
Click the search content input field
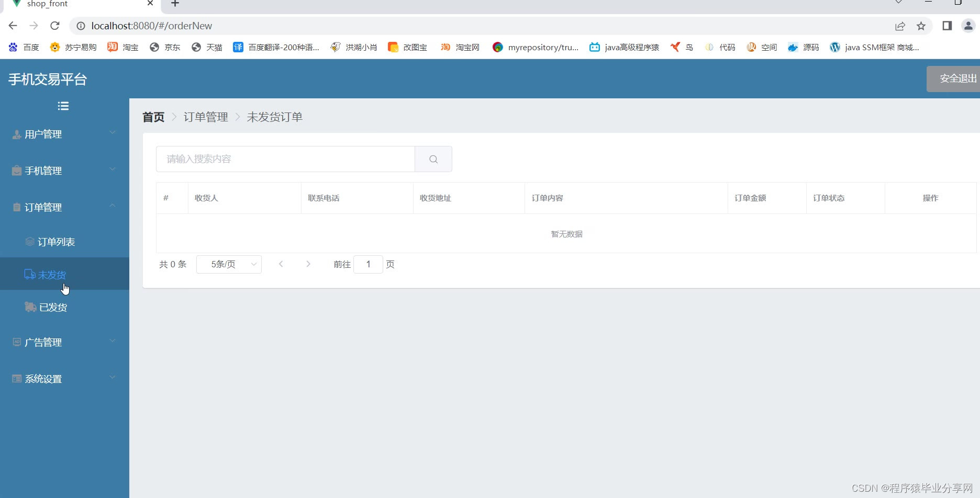click(285, 159)
